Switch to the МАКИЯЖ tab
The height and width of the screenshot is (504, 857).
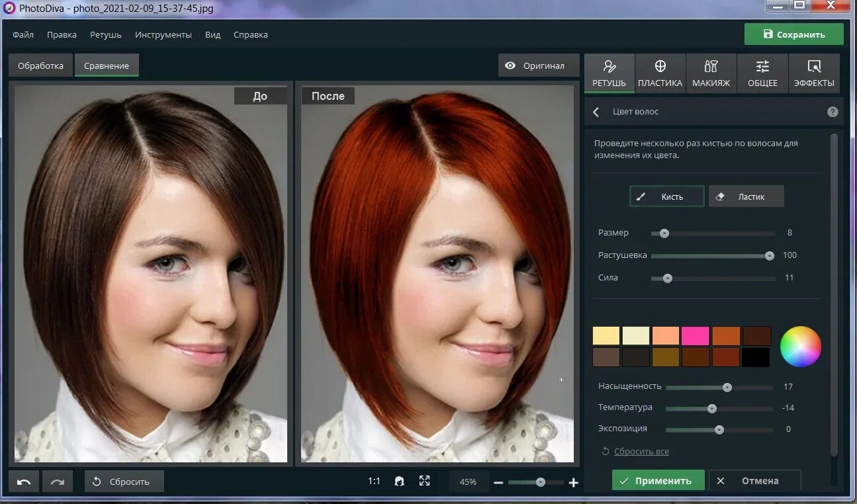(x=711, y=73)
